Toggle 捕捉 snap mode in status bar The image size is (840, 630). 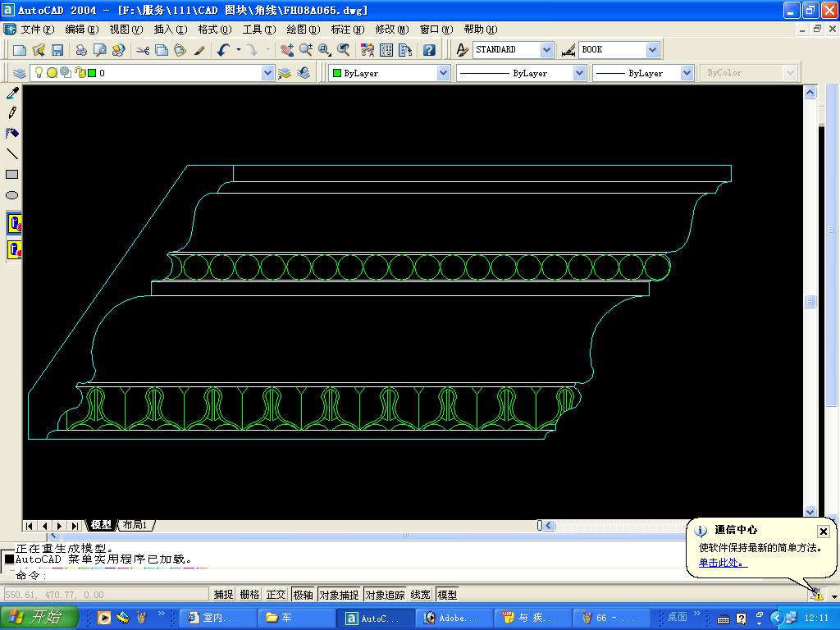coord(223,595)
